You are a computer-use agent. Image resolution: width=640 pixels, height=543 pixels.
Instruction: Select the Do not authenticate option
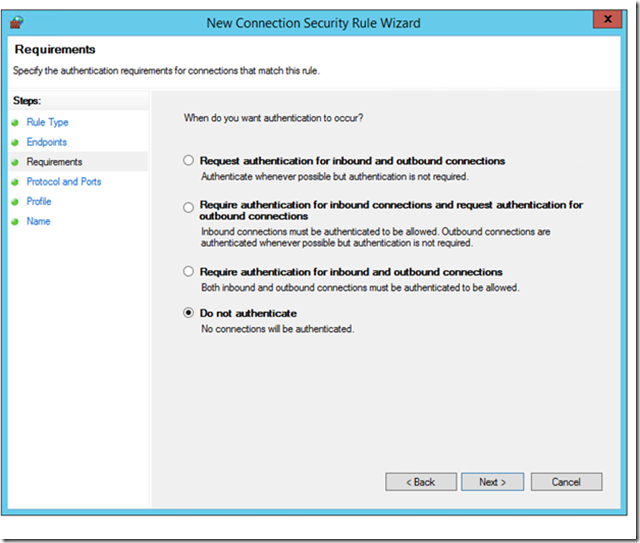click(x=188, y=313)
